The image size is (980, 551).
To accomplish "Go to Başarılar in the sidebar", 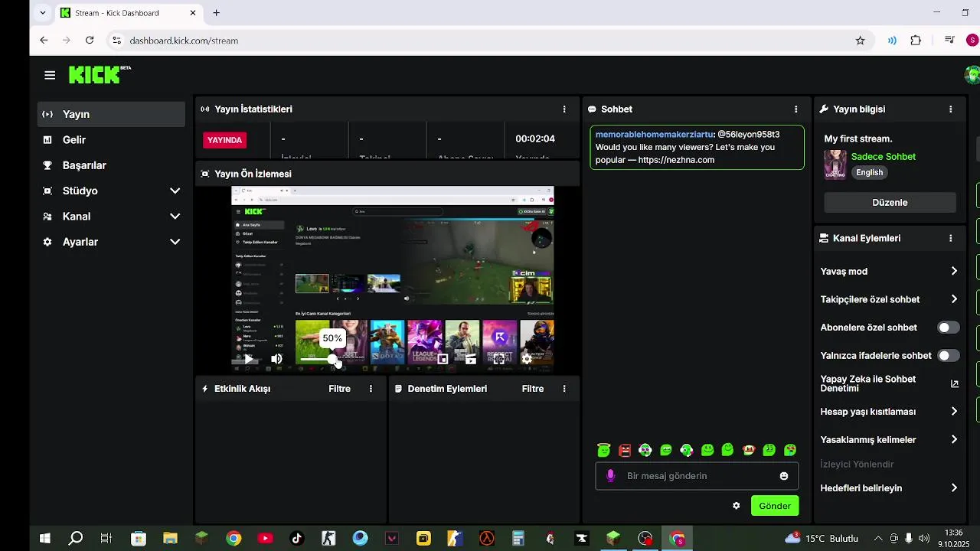I will [x=111, y=165].
